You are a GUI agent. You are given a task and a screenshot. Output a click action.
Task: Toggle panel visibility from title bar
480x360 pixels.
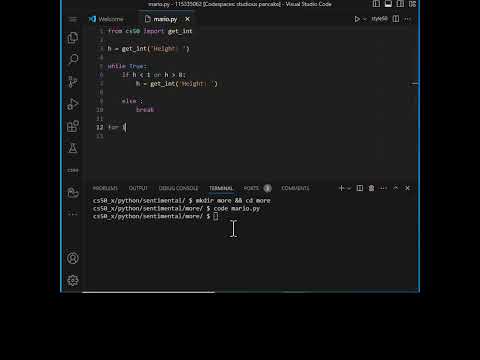click(x=388, y=4)
